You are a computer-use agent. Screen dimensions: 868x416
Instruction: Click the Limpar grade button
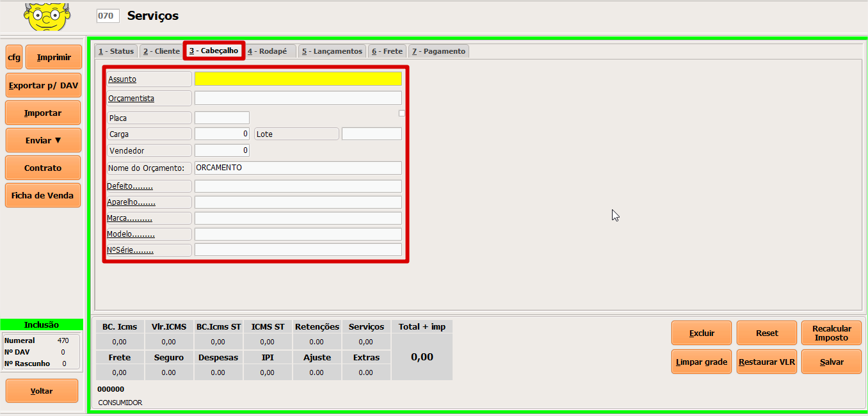(701, 362)
